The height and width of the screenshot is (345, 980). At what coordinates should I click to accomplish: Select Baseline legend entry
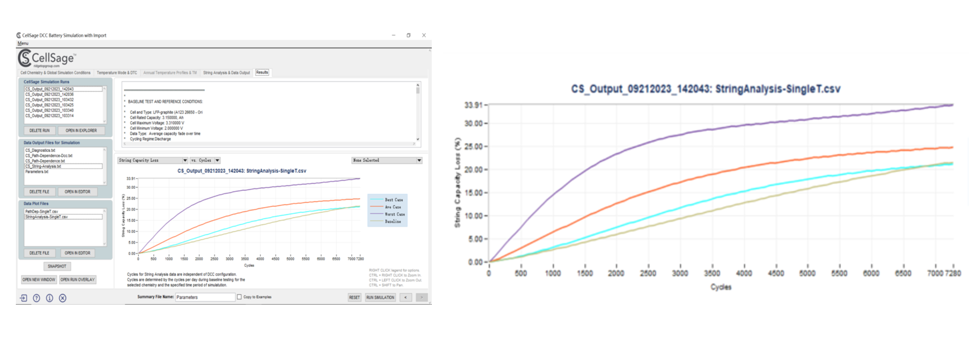(386, 221)
